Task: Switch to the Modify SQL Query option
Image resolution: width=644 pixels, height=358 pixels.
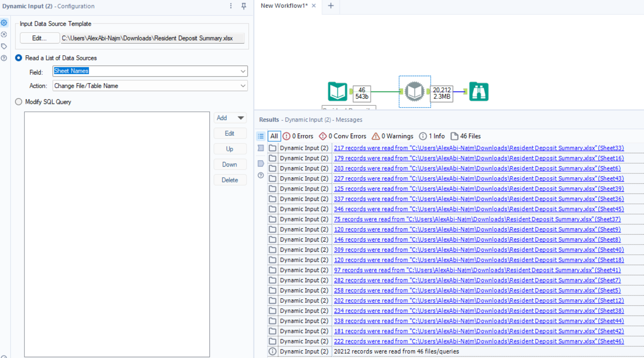Action: pyautogui.click(x=18, y=101)
